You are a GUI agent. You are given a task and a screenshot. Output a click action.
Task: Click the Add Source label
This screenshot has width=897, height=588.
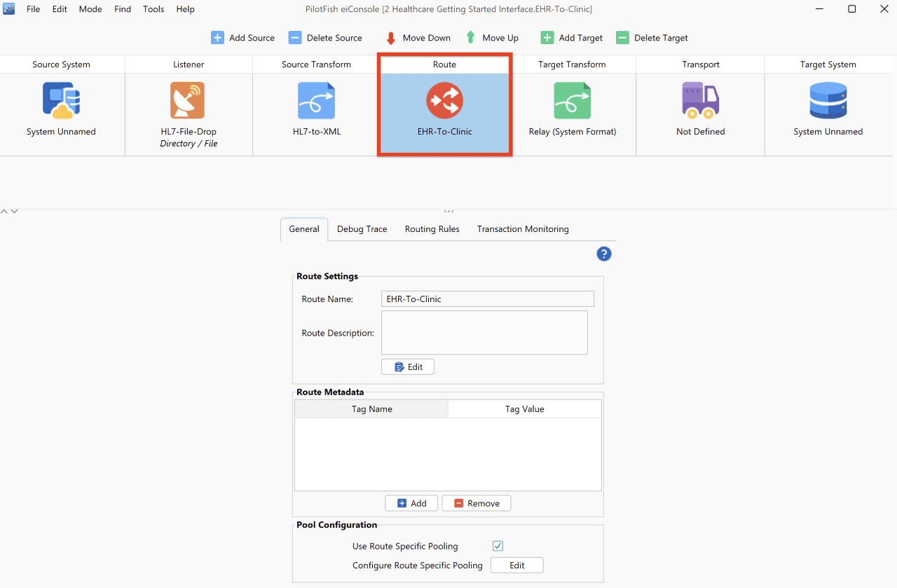tap(252, 38)
